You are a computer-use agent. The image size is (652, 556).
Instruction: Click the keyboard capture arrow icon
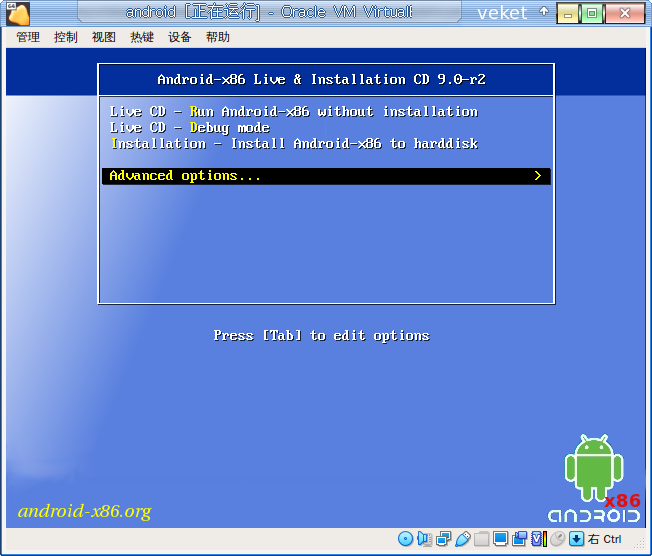[x=576, y=539]
